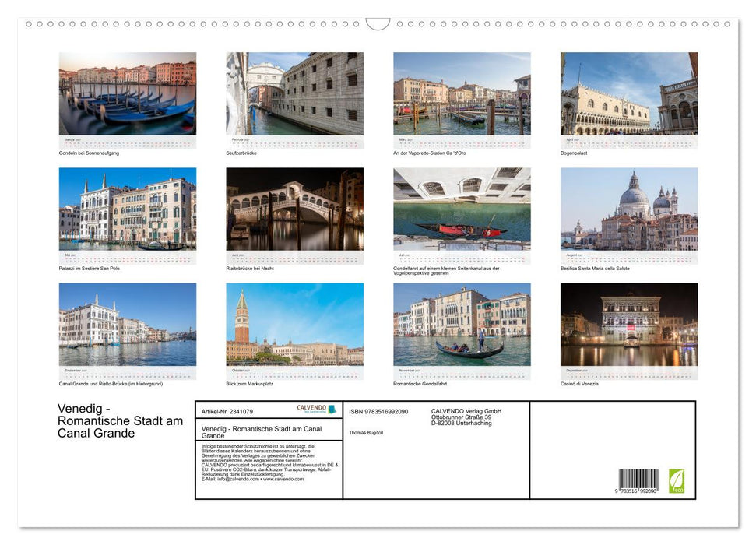
Task: Click the caption 'Seufzerbrücke'
Action: [241, 153]
